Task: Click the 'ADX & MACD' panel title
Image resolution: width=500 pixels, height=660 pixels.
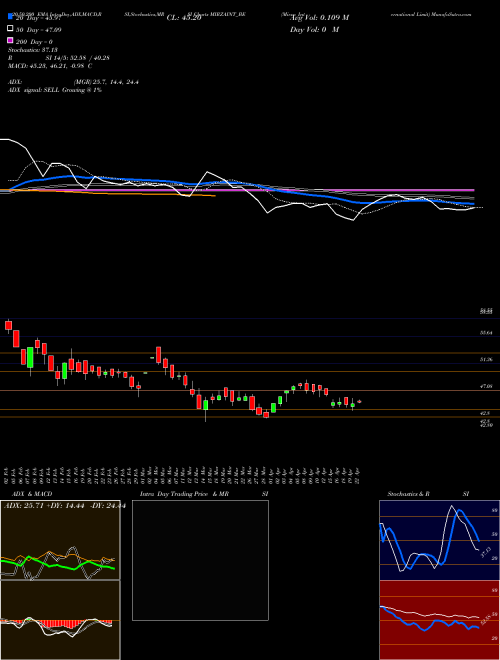Action: point(32,494)
